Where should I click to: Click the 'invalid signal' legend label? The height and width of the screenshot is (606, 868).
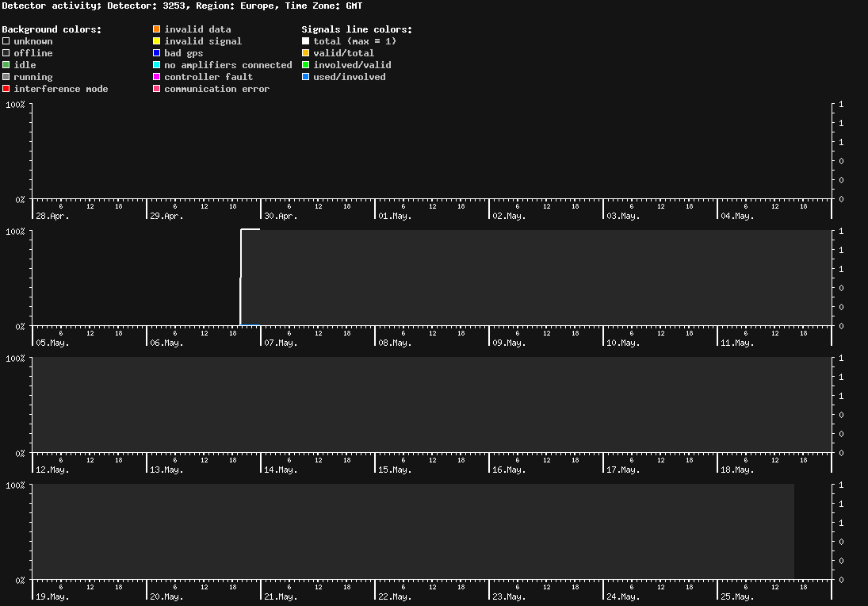[x=203, y=41]
